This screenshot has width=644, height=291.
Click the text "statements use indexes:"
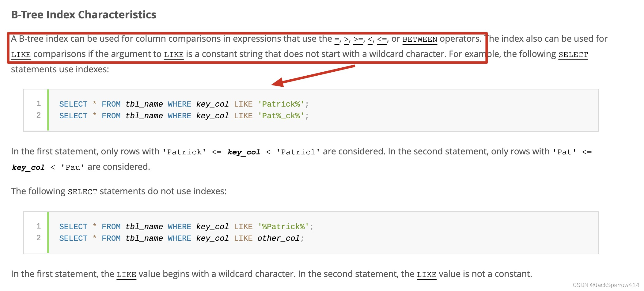click(x=60, y=69)
